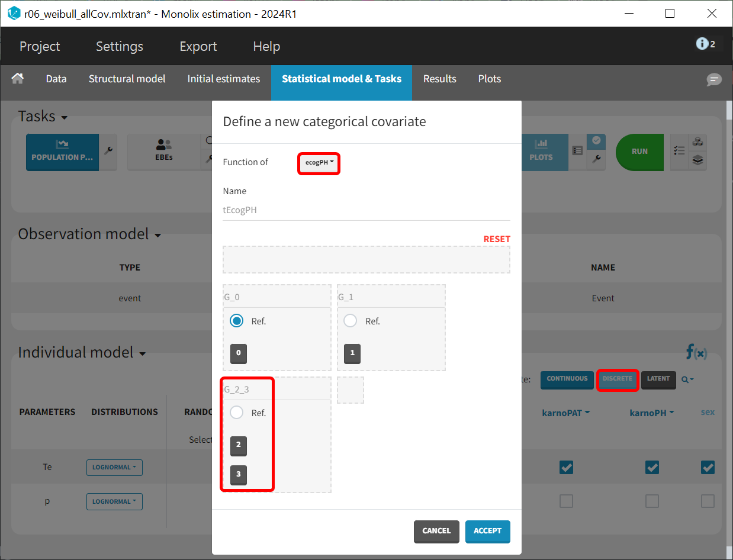Click the cubes icon near Run

(x=698, y=142)
